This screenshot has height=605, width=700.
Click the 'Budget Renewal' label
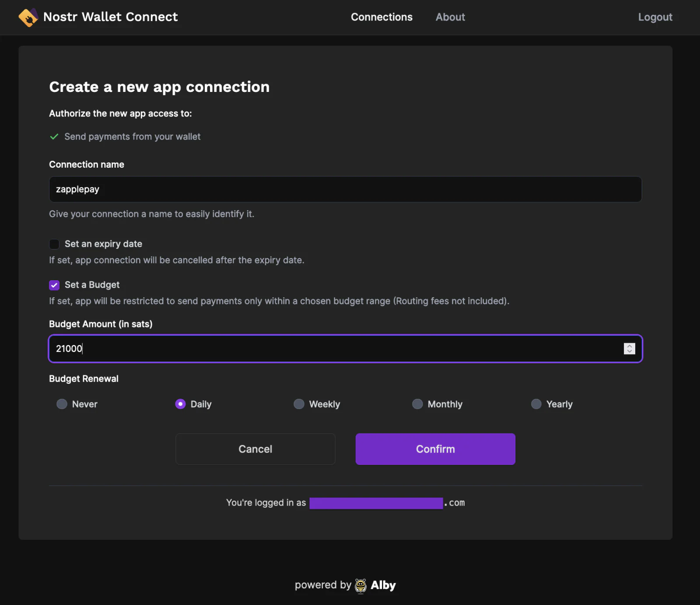coord(84,379)
